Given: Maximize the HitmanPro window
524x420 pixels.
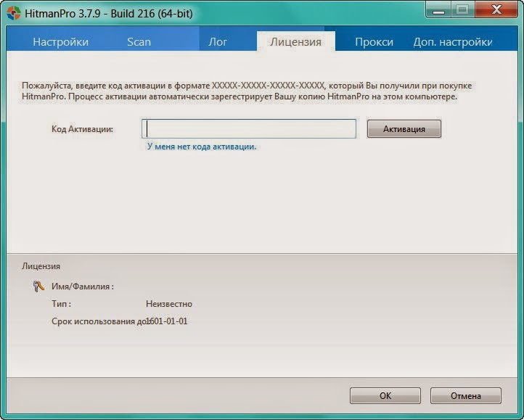Looking at the screenshot, I should (462, 10).
